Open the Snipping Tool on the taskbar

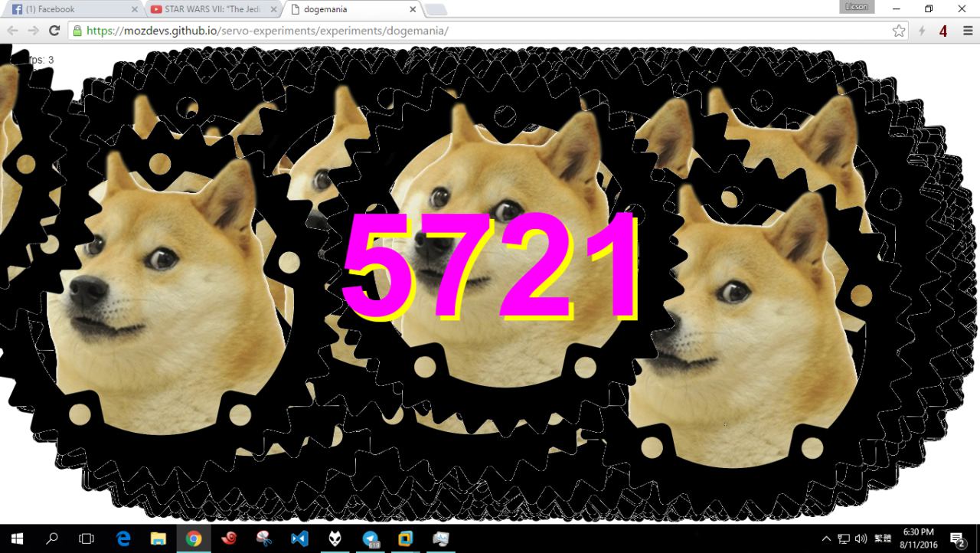tap(264, 538)
